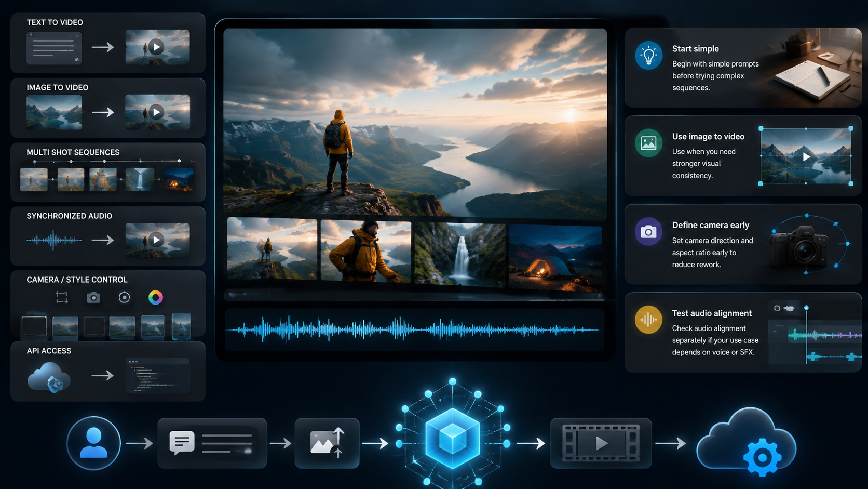Select the camera icon in Camera / Style Control
The height and width of the screenshot is (489, 868).
tap(93, 297)
